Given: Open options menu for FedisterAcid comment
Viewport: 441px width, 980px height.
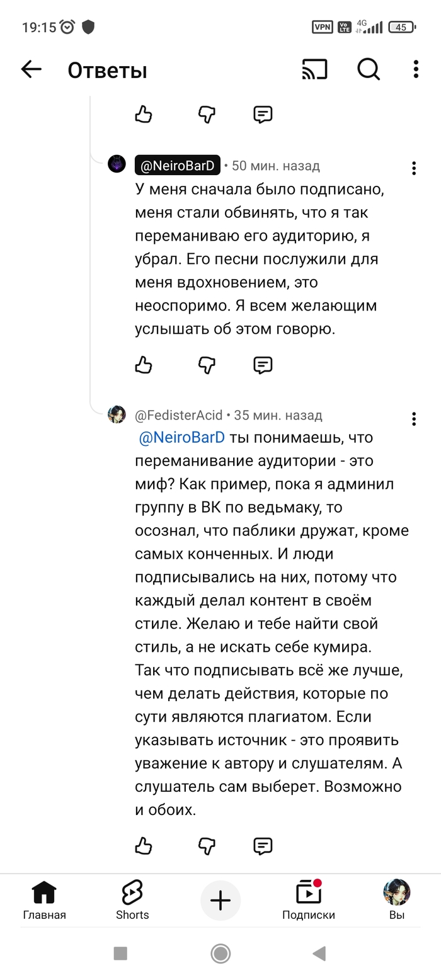Looking at the screenshot, I should pyautogui.click(x=414, y=419).
